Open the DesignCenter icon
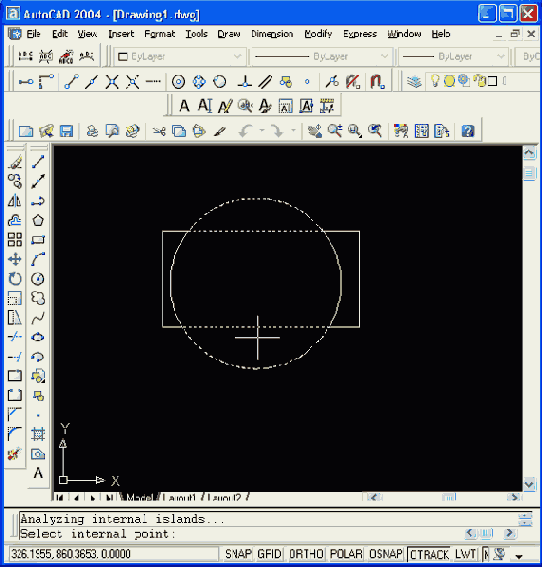Viewport: 542px width, 567px height. click(421, 131)
